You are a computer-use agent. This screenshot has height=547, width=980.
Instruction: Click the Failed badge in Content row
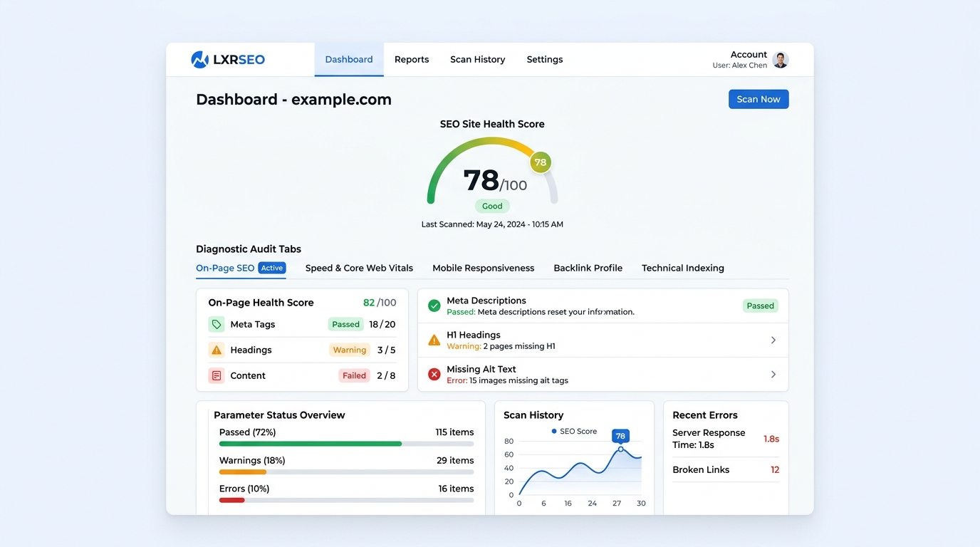coord(354,375)
